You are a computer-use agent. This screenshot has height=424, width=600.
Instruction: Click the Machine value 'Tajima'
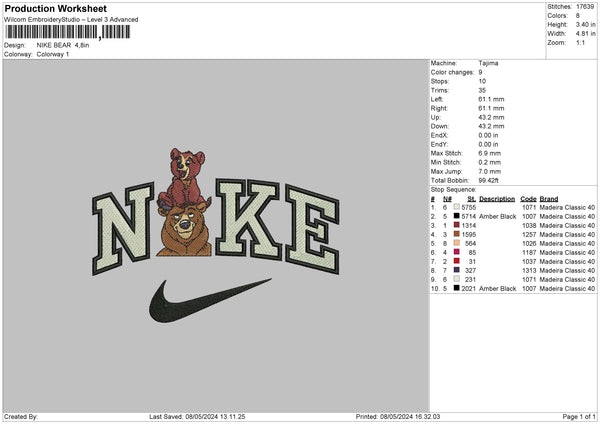[488, 63]
